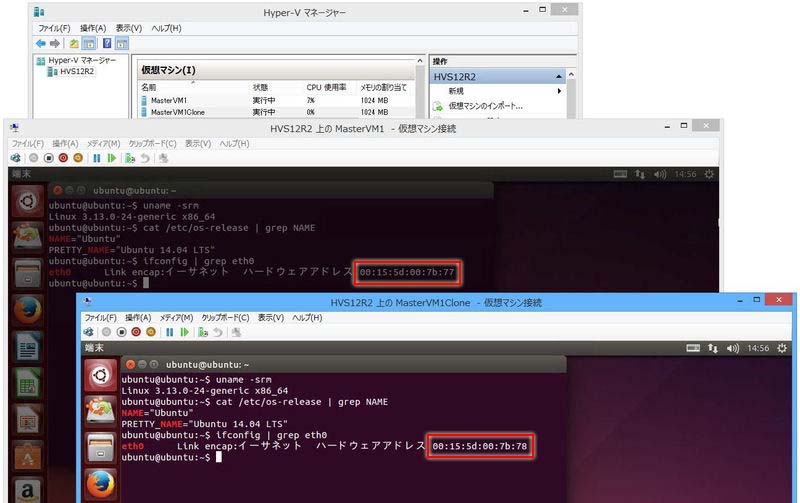Open clock 14:56 in MasterVM1Clone Ubuntu panel
The height and width of the screenshot is (503, 800).
pos(758,348)
